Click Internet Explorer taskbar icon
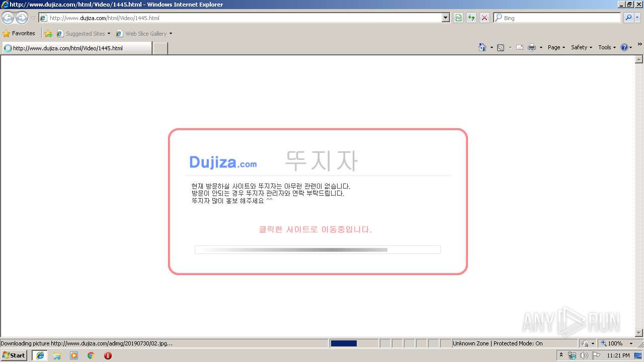This screenshot has width=644, height=362. point(40,355)
